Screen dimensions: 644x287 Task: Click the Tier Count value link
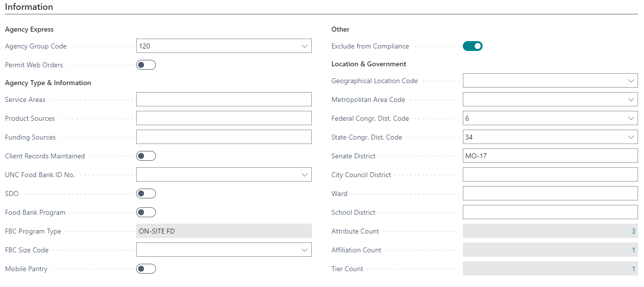633,269
